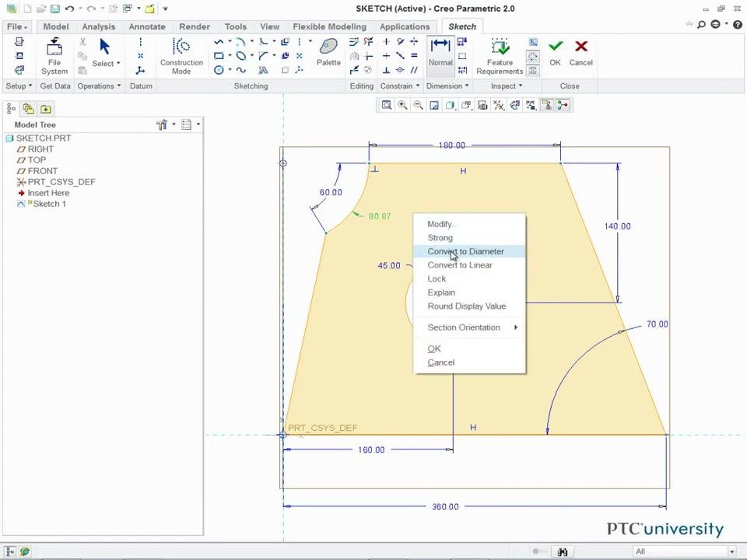Open File System to get data
747x560 pixels.
pos(54,56)
